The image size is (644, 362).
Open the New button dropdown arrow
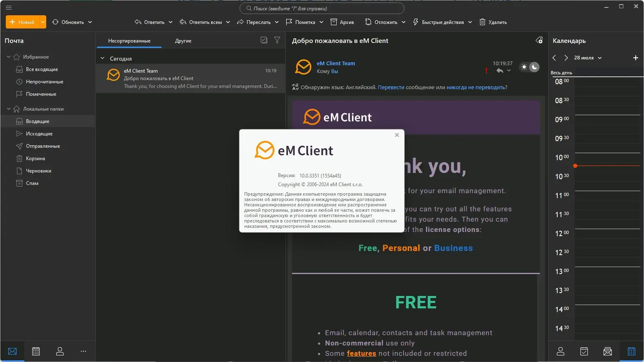pos(43,22)
